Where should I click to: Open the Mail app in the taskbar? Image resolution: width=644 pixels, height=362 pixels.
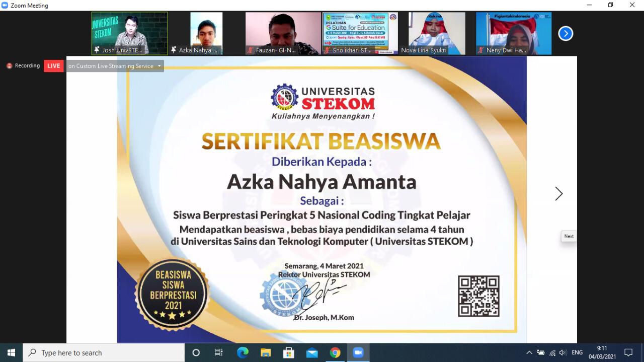312,352
